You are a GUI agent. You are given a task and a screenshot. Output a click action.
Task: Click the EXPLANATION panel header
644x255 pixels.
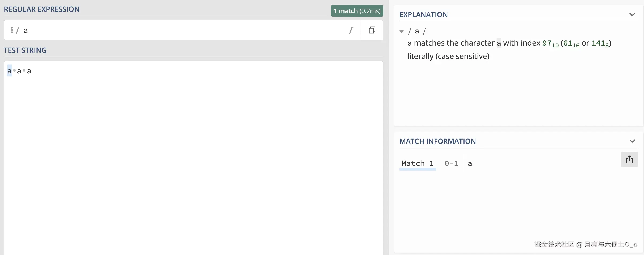click(x=424, y=15)
